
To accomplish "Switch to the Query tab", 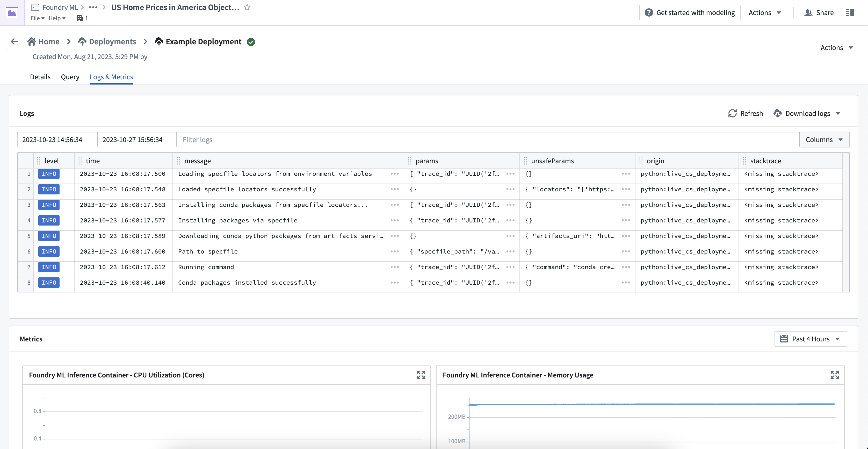I will pyautogui.click(x=70, y=77).
